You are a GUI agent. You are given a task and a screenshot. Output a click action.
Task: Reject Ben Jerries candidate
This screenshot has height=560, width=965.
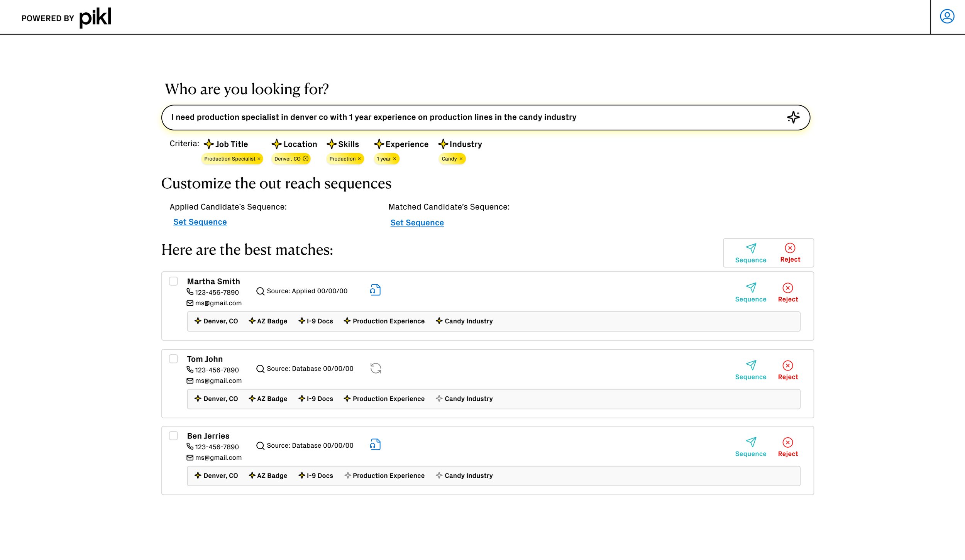[787, 442]
